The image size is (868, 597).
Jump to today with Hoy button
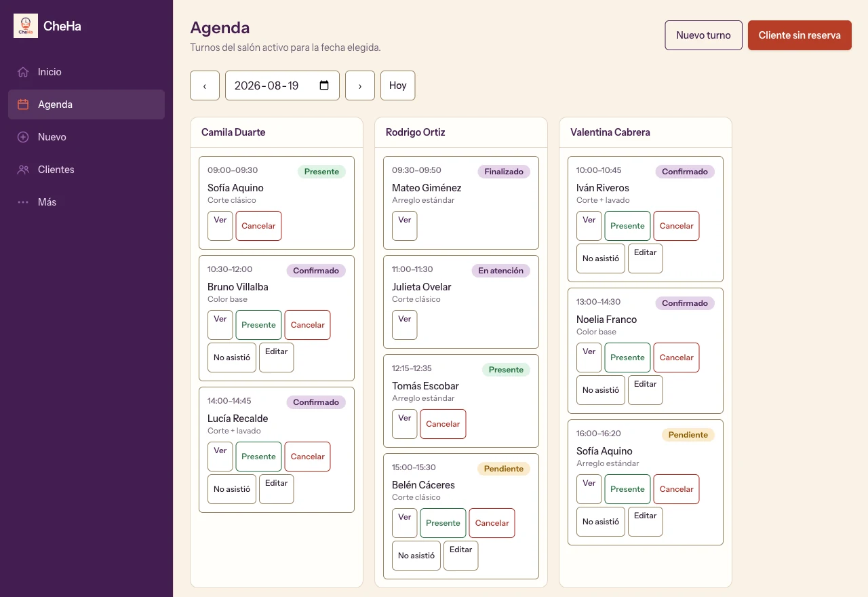pos(398,85)
